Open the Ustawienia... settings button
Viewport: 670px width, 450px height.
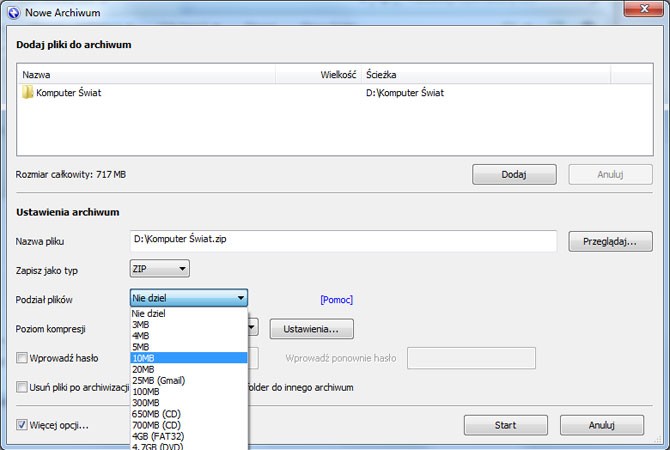click(311, 328)
